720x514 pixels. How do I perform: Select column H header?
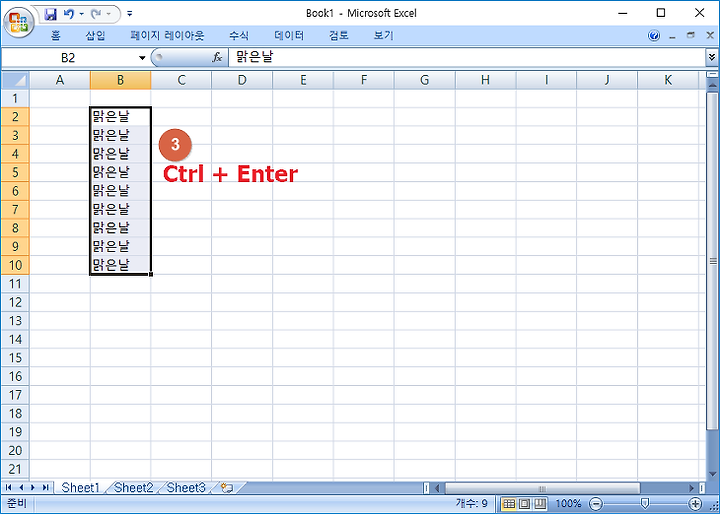485,80
